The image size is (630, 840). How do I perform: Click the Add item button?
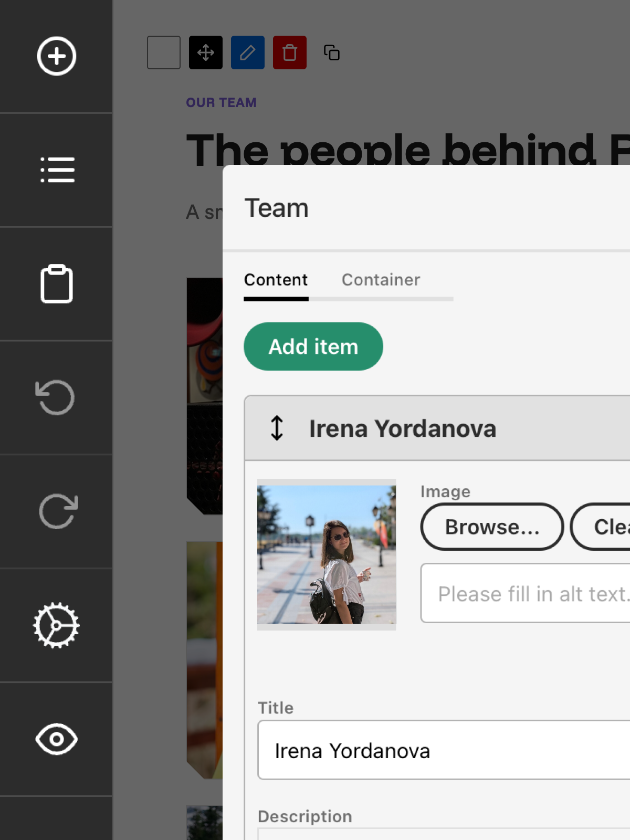pyautogui.click(x=313, y=346)
